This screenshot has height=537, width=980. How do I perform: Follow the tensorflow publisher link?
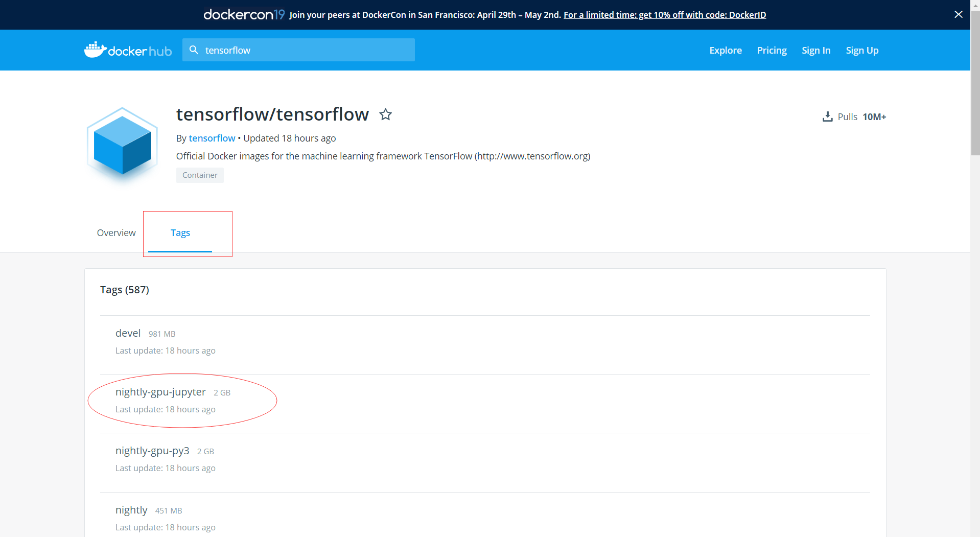tap(212, 138)
